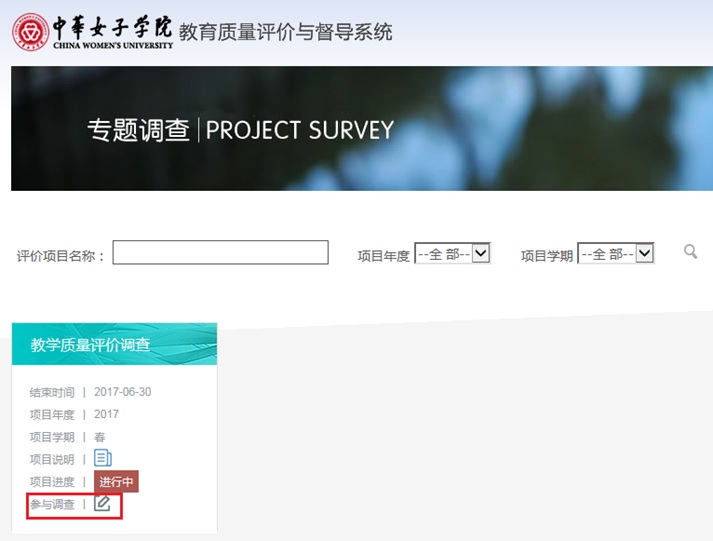This screenshot has height=541, width=713.
Task: Open the 教学质量评价调查 card header
Action: (114, 344)
